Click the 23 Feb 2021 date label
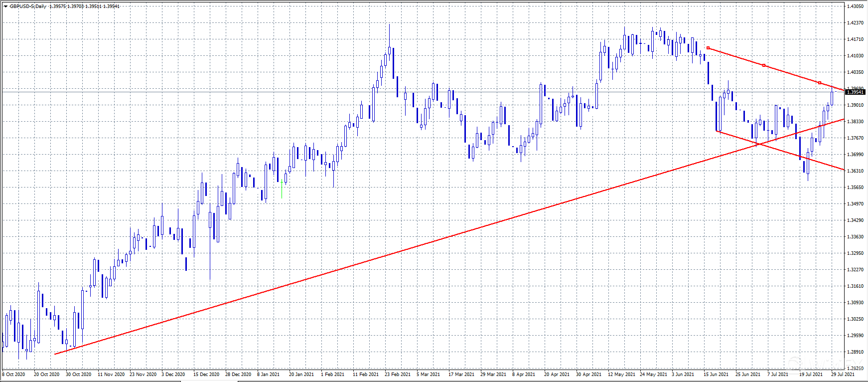The image size is (868, 382). click(398, 375)
